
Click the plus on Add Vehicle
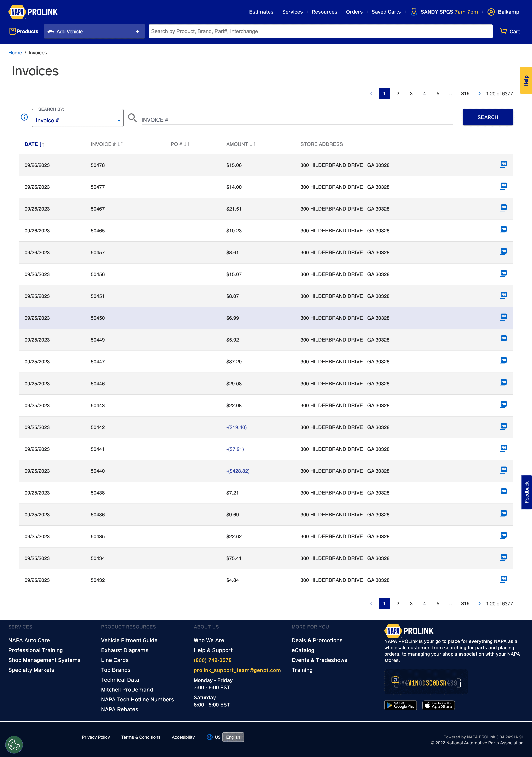137,32
